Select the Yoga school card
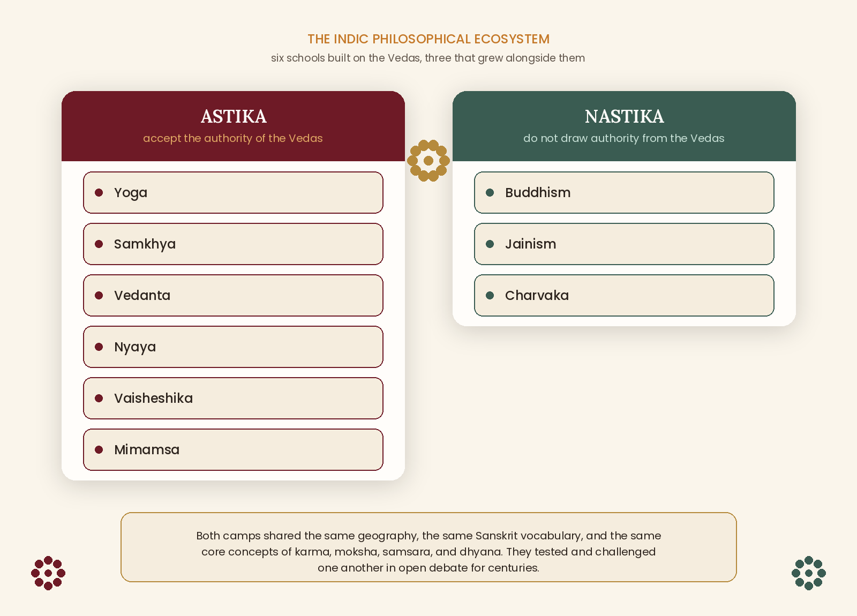The width and height of the screenshot is (857, 616). (x=233, y=192)
